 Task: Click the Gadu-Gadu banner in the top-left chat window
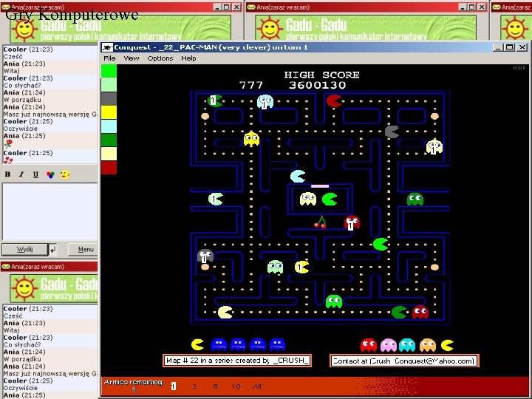(x=120, y=28)
